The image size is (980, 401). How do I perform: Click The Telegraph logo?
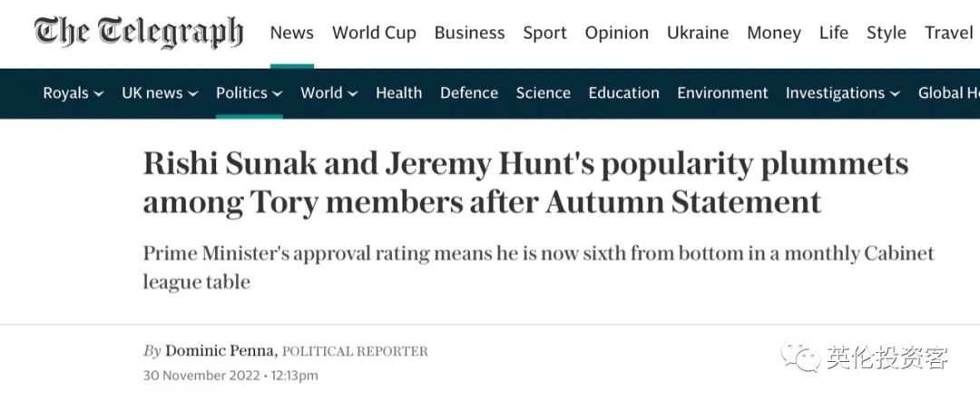pyautogui.click(x=138, y=33)
